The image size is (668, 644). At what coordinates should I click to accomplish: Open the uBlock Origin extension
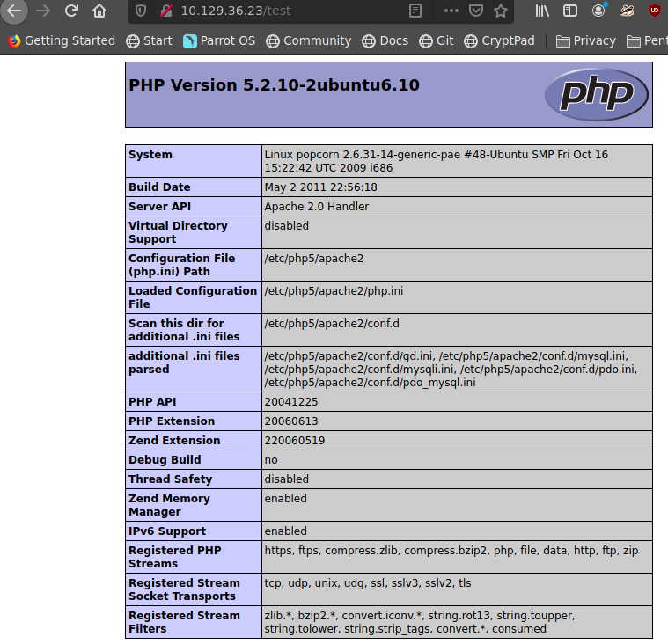pyautogui.click(x=655, y=11)
